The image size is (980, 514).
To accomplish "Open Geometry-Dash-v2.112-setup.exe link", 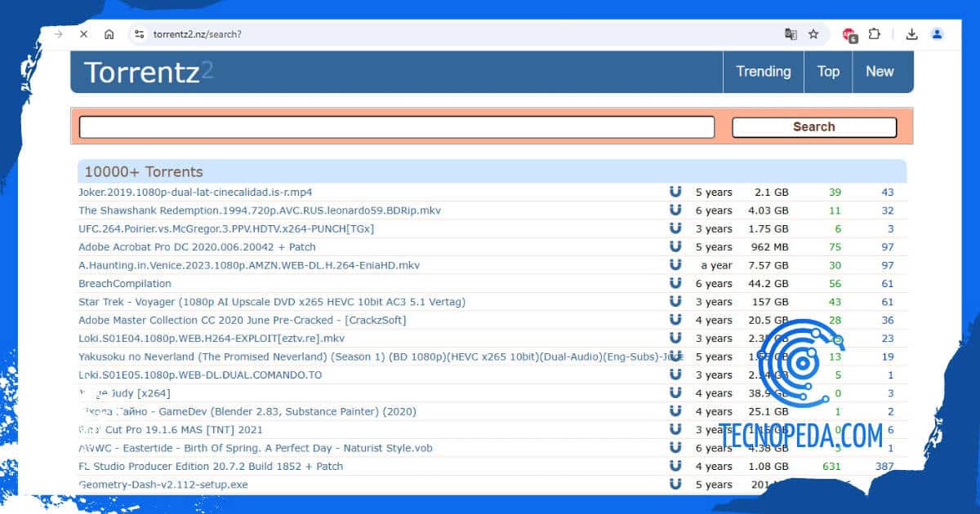I will 163,485.
